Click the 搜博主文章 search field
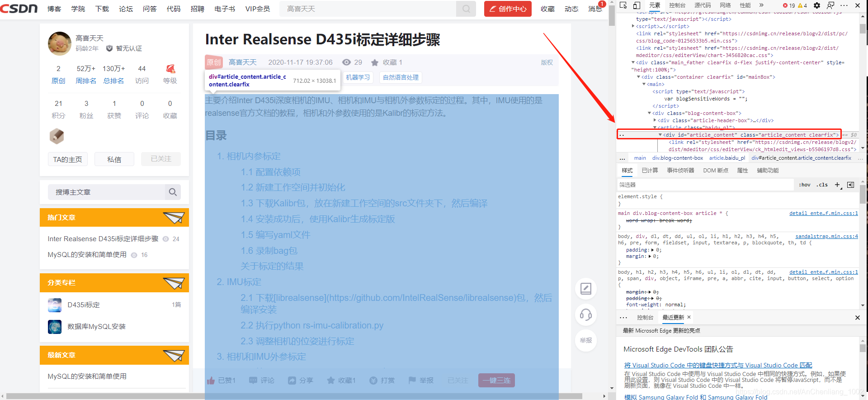 [106, 192]
